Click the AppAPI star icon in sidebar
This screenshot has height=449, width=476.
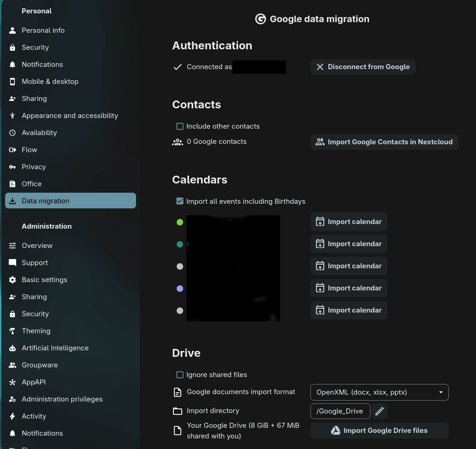coord(12,382)
